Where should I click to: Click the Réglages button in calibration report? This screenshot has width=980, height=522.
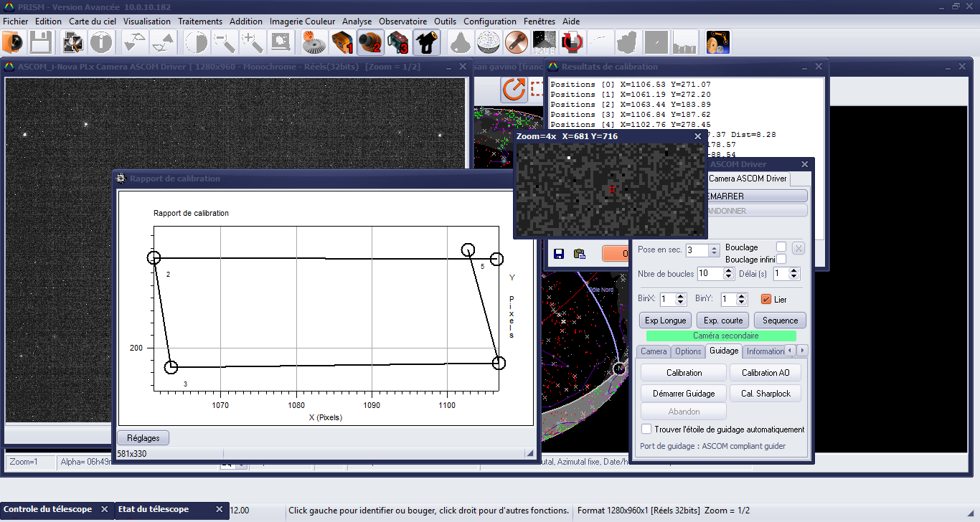point(143,437)
